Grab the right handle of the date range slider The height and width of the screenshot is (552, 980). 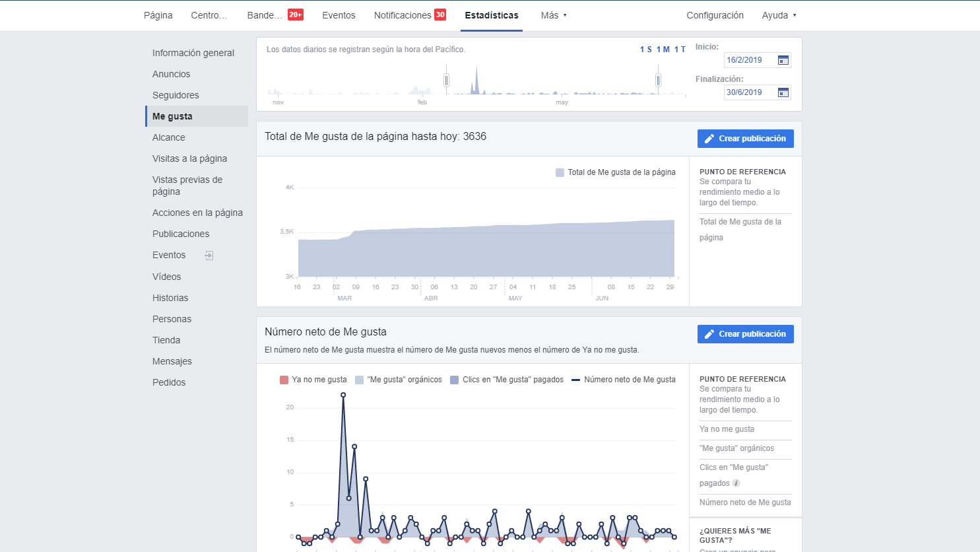[x=658, y=80]
